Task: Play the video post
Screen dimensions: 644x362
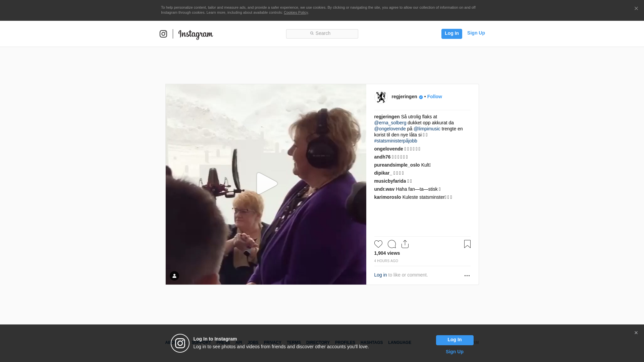Action: (267, 184)
